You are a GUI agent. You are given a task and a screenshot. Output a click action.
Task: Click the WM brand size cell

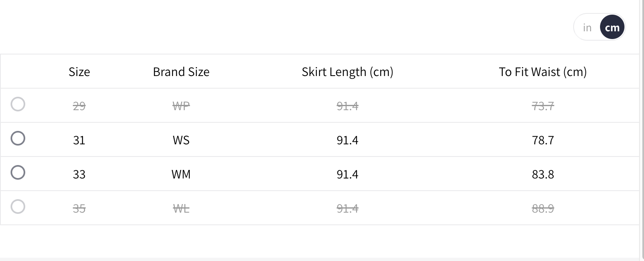click(181, 174)
